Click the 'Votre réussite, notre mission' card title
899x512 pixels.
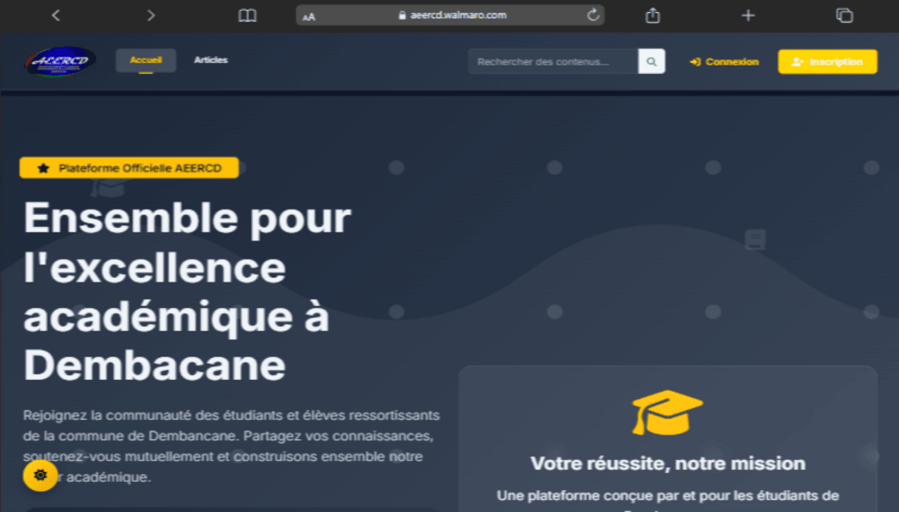[667, 463]
